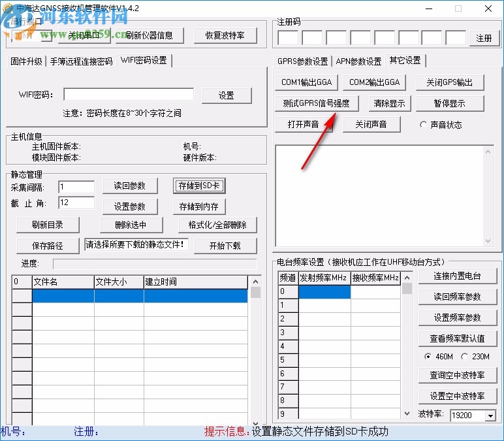Click 刷新目录 button
The image size is (504, 441).
pos(48,225)
